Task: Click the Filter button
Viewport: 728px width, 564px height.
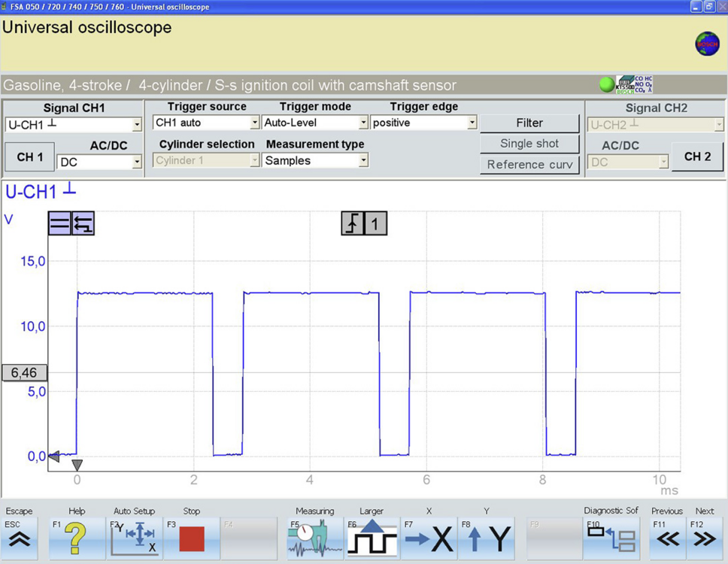Action: pyautogui.click(x=529, y=123)
